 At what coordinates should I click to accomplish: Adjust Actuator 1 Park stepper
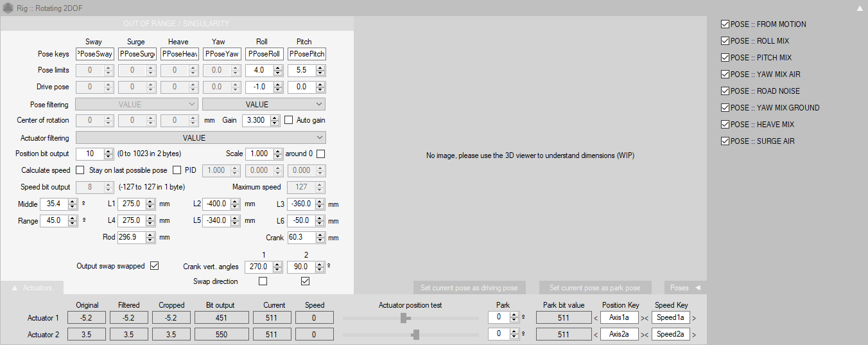click(514, 317)
